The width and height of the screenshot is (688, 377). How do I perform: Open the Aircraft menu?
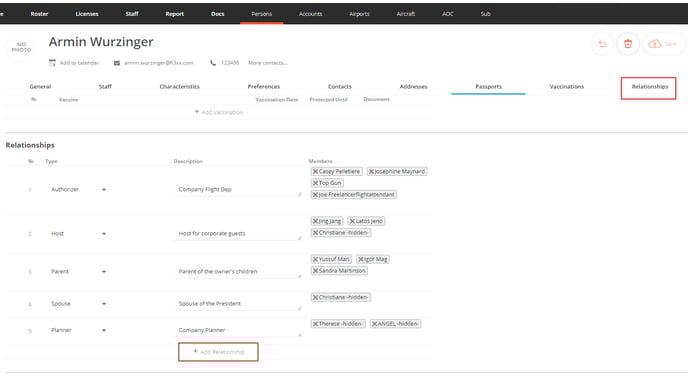pos(406,14)
